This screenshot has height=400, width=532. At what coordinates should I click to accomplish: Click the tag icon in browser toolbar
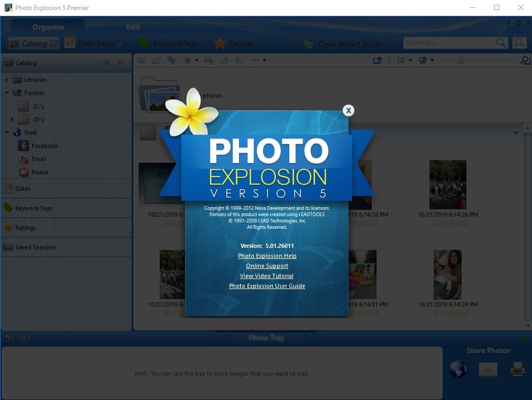point(171,60)
